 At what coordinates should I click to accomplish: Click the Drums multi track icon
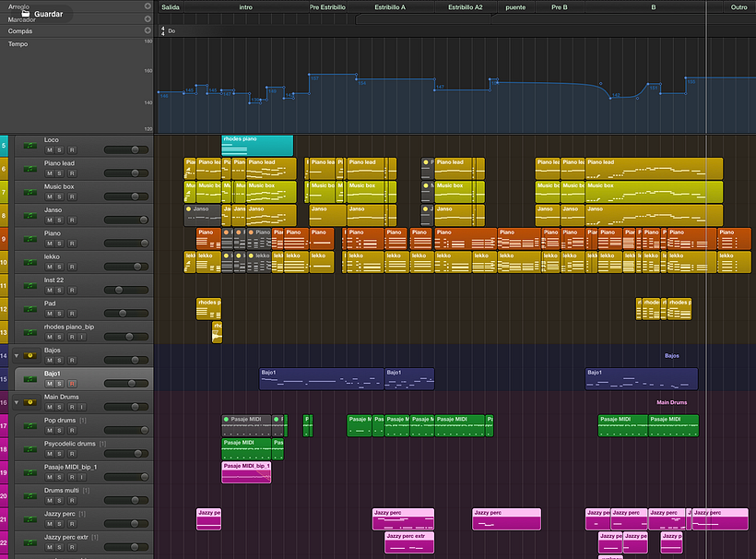(30, 496)
